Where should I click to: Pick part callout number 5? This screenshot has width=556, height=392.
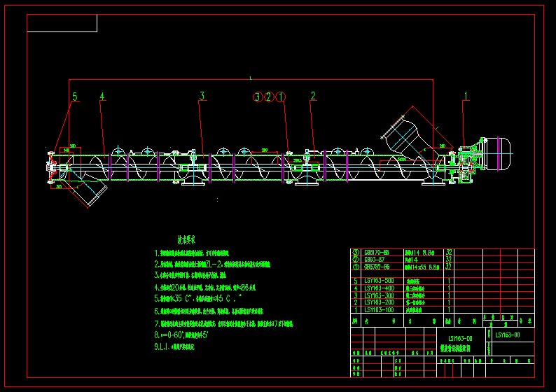point(75,96)
